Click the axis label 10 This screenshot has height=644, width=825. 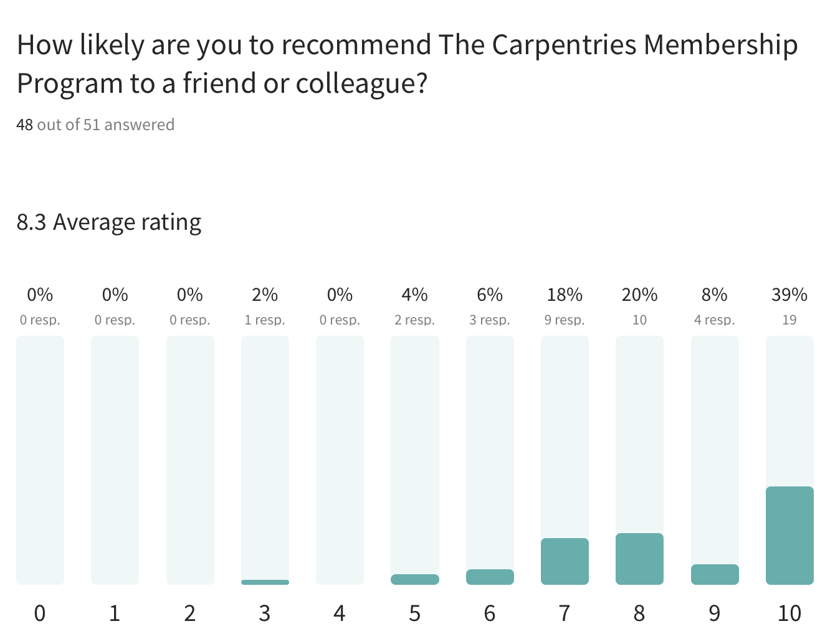pos(789,613)
